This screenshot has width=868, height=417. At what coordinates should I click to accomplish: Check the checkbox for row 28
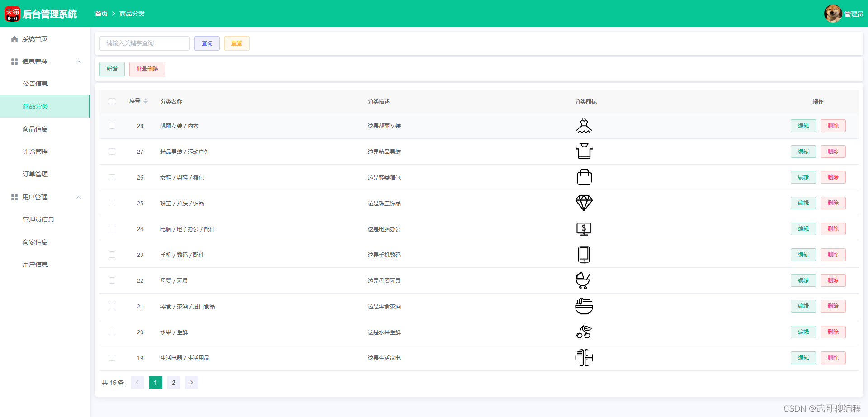[x=112, y=126]
